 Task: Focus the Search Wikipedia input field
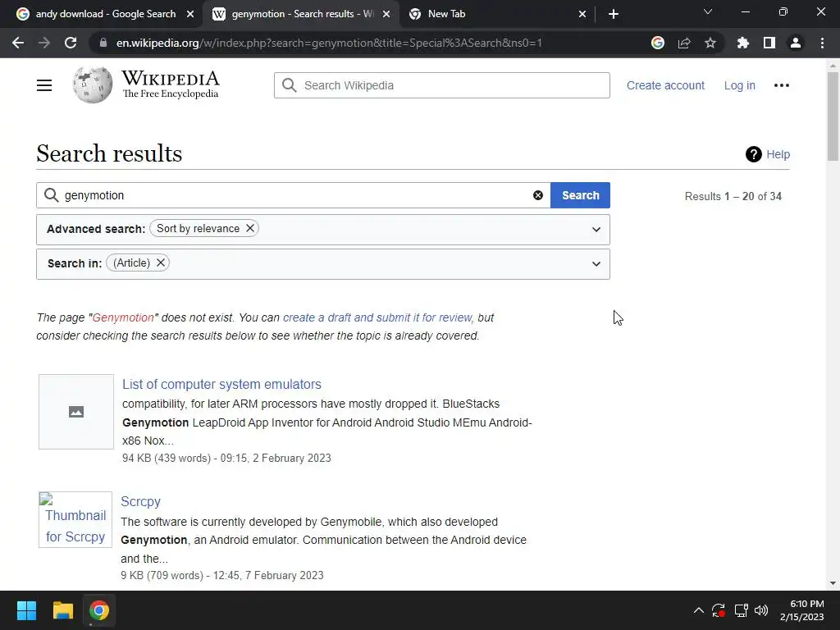pyautogui.click(x=441, y=85)
